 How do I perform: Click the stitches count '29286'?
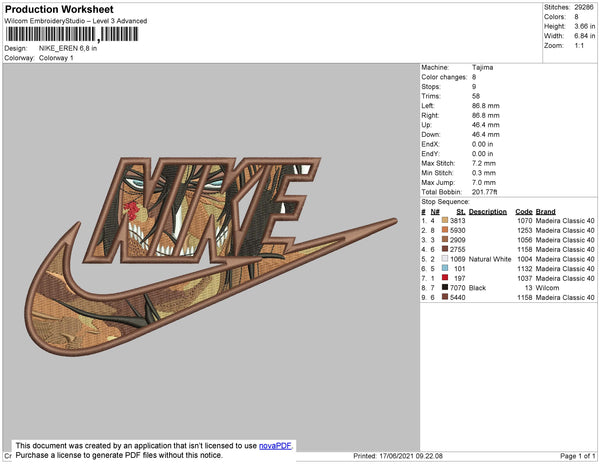tap(584, 7)
